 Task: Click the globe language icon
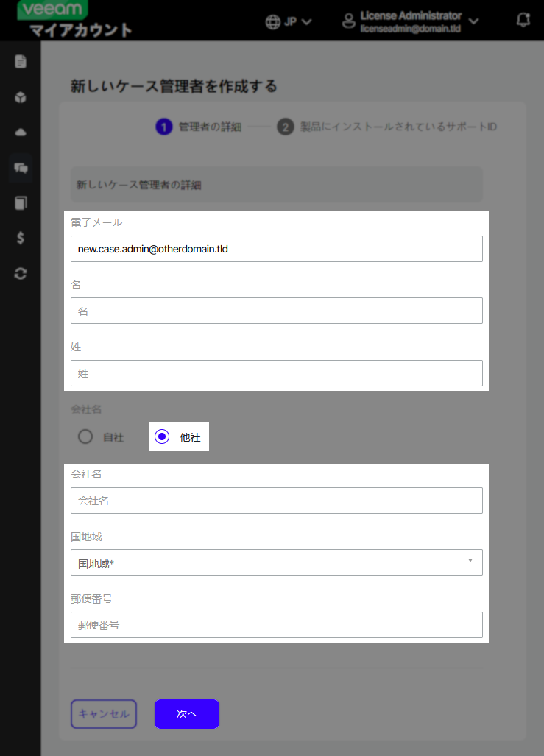(273, 21)
